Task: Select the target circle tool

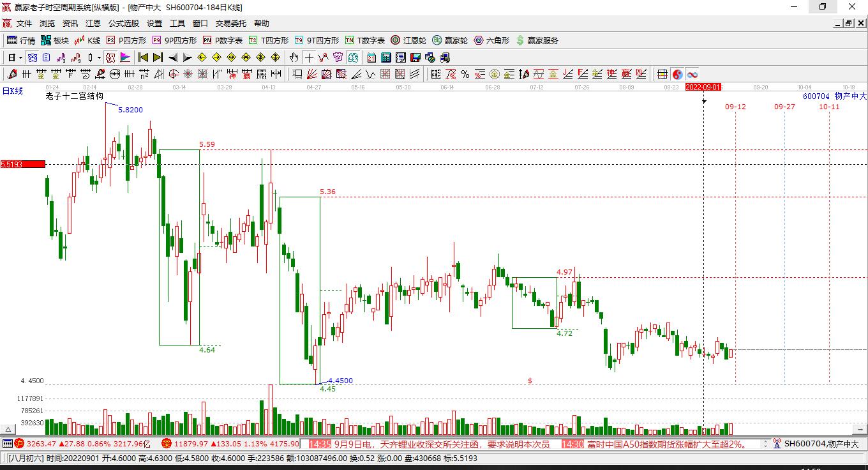Action: (173, 74)
